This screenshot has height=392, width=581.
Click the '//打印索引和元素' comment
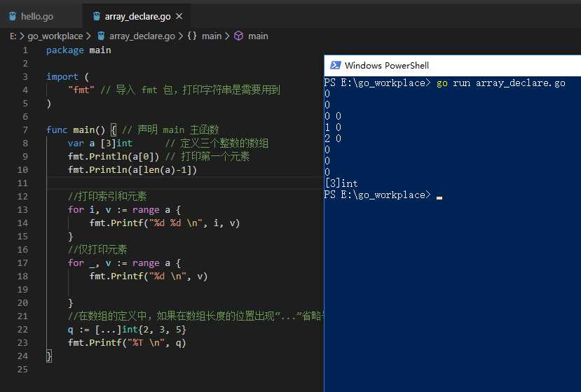(x=107, y=196)
